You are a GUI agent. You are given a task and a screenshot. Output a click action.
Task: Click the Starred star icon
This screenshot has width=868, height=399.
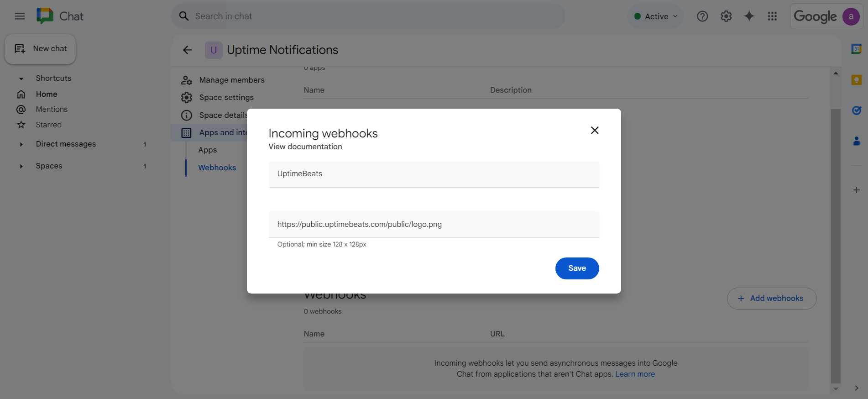(x=21, y=125)
